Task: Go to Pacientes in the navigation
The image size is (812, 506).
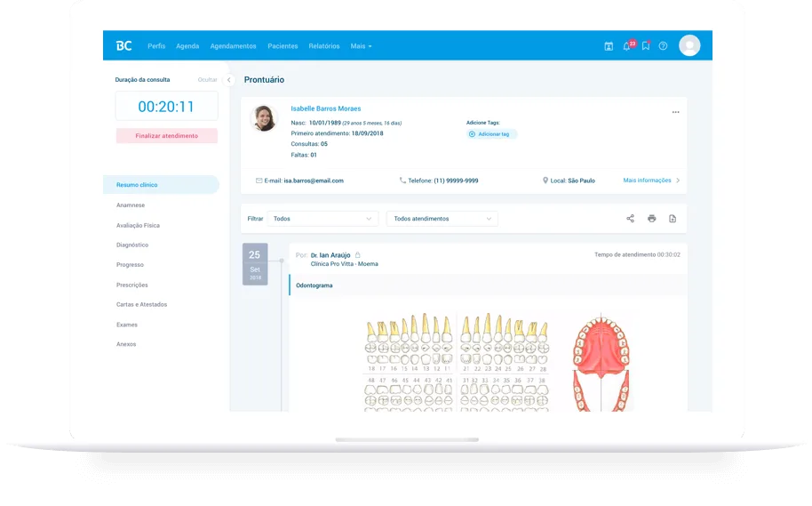Action: point(283,46)
